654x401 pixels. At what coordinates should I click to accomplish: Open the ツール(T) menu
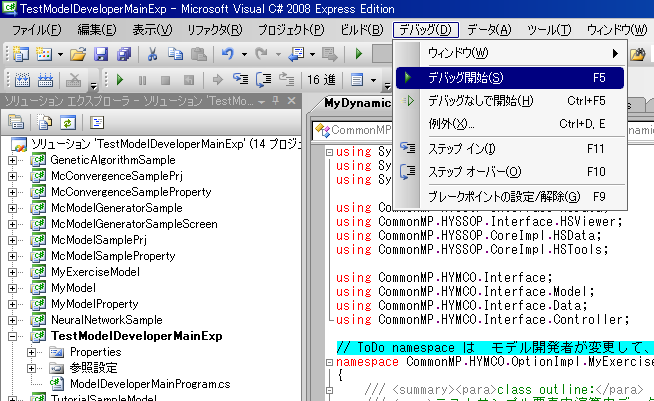pos(549,30)
